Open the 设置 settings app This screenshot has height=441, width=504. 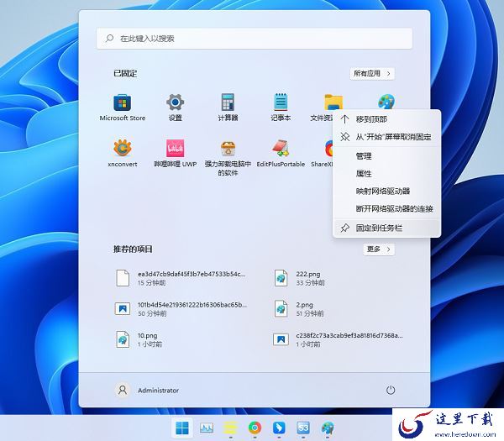tap(176, 108)
